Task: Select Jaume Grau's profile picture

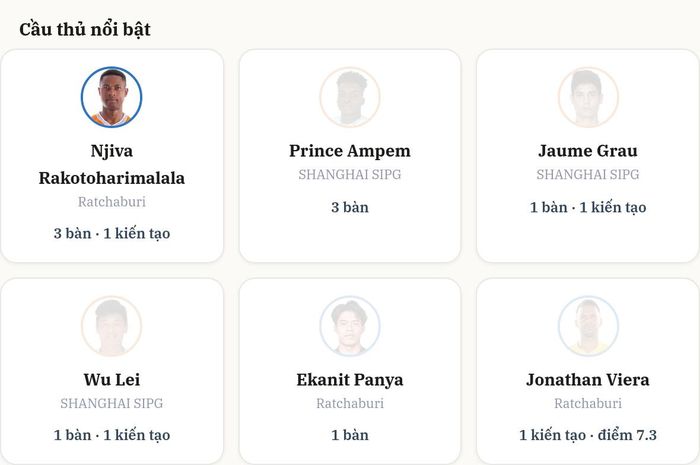Action: tap(588, 97)
